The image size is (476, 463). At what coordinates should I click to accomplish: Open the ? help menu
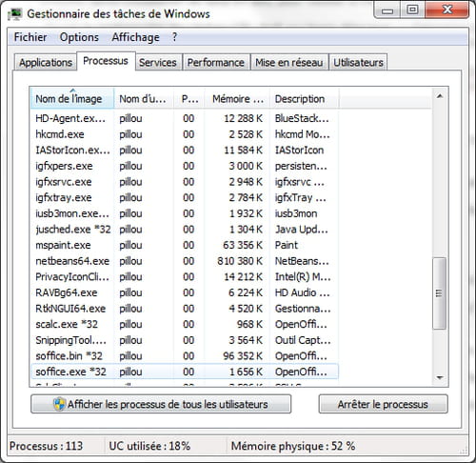click(x=174, y=37)
